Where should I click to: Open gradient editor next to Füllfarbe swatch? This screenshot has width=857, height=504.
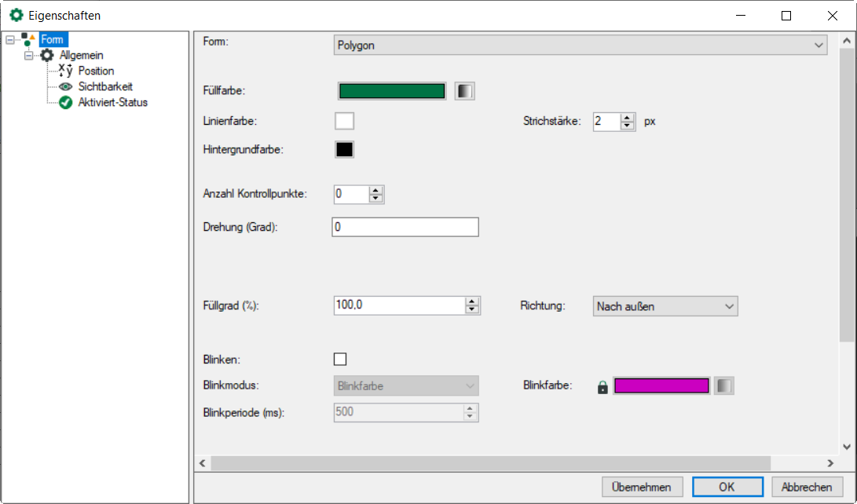click(x=464, y=91)
